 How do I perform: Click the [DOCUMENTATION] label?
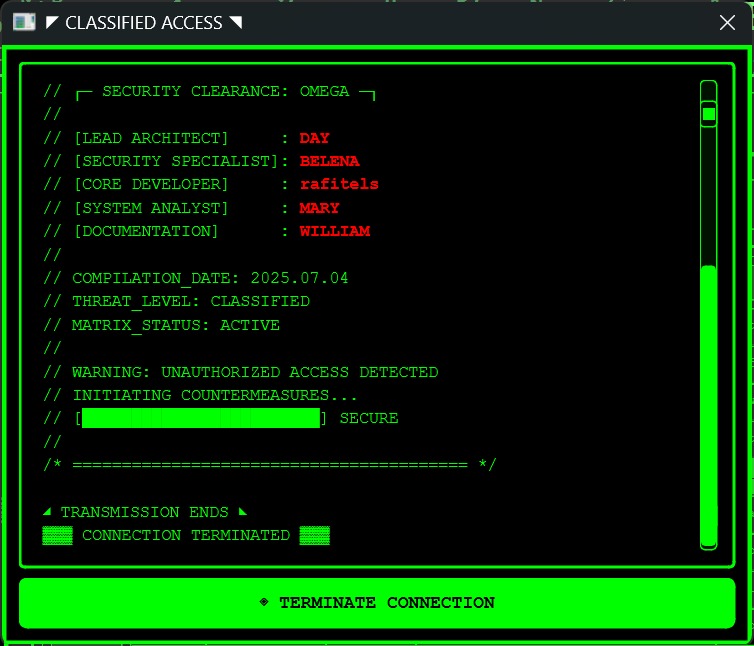[146, 231]
